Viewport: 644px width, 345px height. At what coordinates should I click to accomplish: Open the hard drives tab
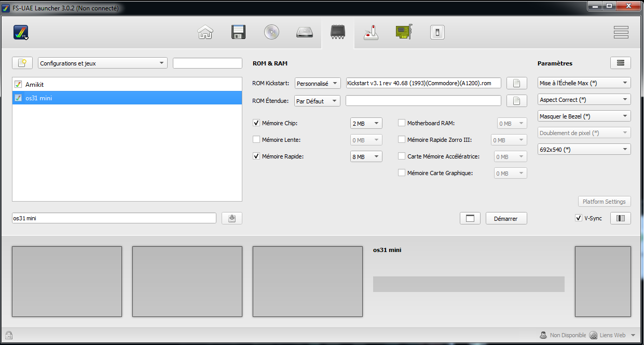[305, 32]
